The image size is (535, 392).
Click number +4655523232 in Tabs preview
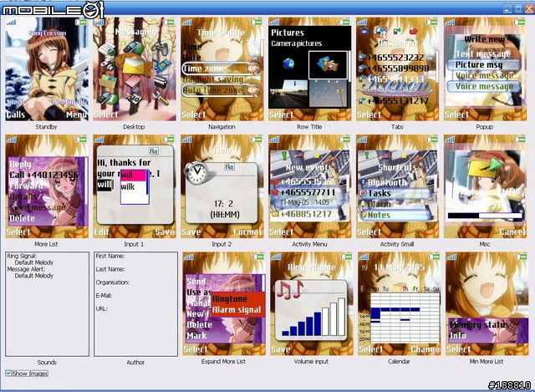pos(395,58)
